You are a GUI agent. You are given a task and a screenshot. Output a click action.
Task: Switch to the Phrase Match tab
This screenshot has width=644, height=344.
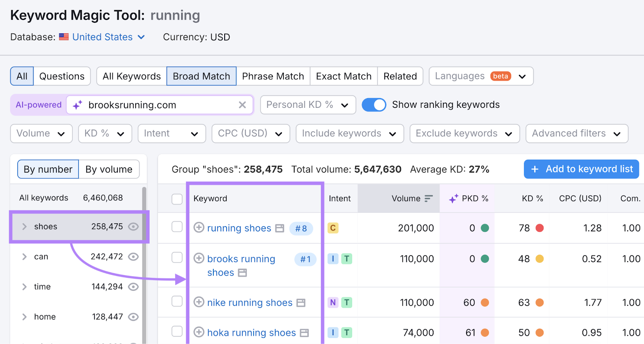click(x=273, y=76)
